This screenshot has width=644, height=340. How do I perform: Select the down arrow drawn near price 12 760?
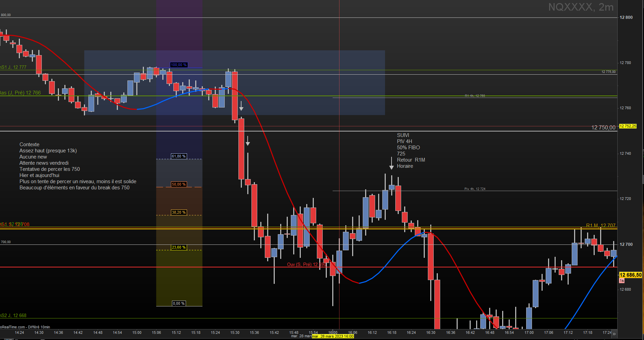pos(241,106)
